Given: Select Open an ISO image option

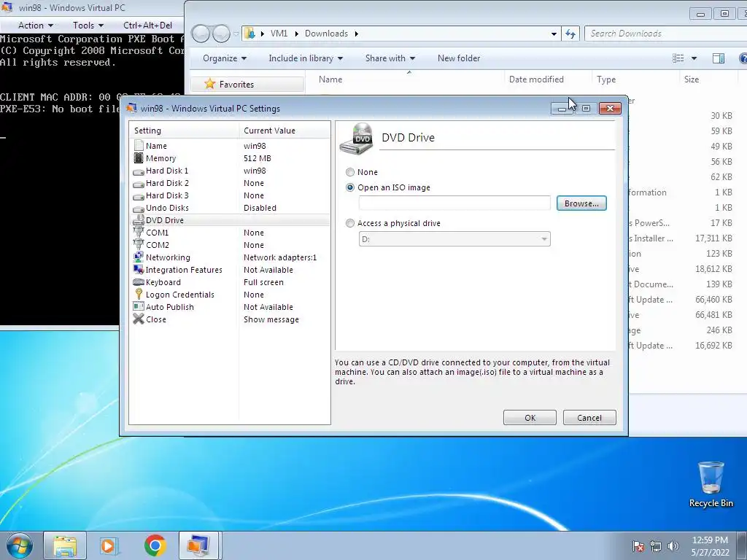Looking at the screenshot, I should (x=350, y=187).
